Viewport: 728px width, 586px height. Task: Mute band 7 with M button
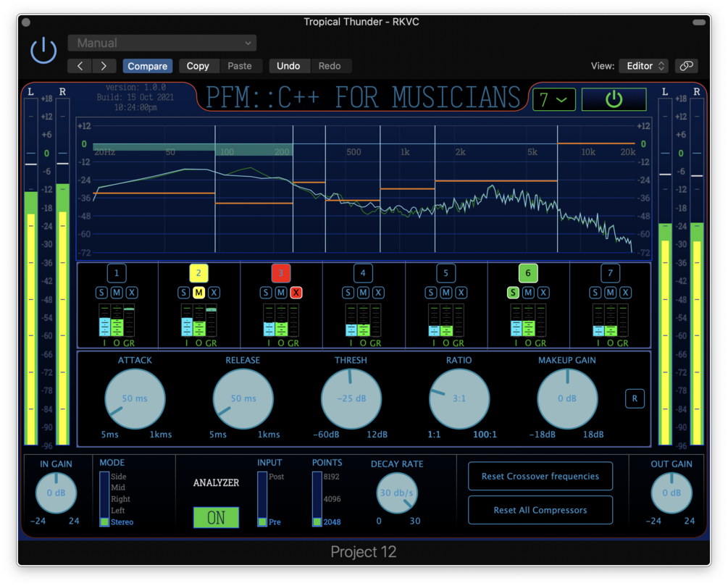pos(610,293)
